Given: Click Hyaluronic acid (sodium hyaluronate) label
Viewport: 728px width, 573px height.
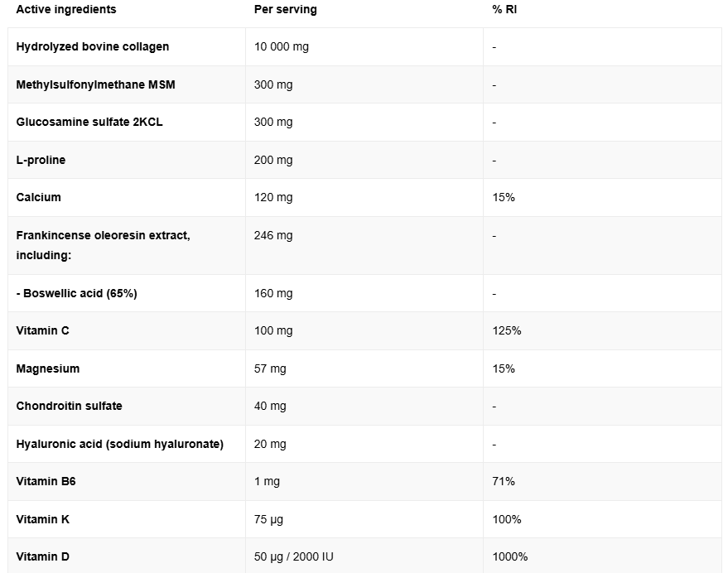Looking at the screenshot, I should point(120,444).
